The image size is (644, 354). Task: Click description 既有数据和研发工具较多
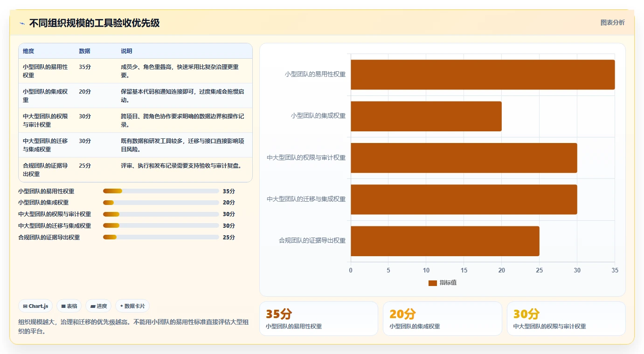(182, 145)
